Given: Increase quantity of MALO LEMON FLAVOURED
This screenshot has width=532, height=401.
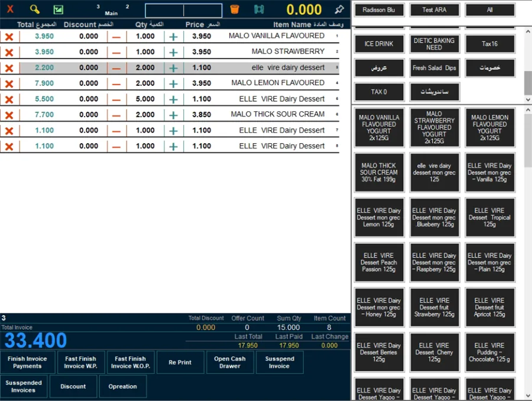Looking at the screenshot, I should [173, 83].
